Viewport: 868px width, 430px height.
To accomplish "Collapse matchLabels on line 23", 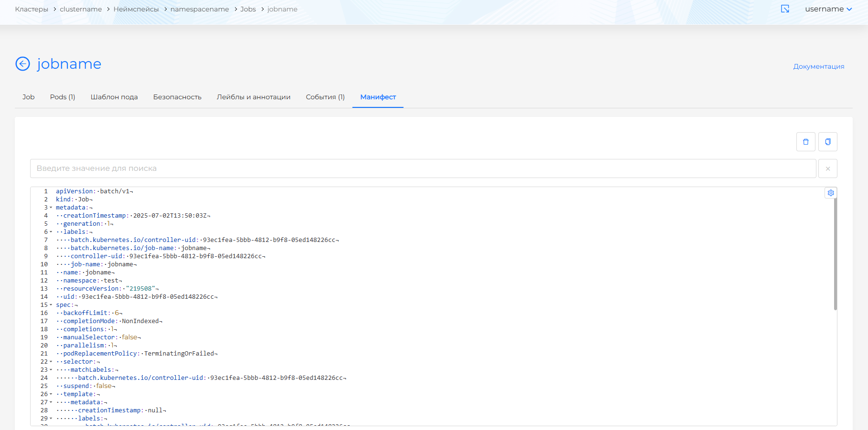I will pyautogui.click(x=51, y=369).
